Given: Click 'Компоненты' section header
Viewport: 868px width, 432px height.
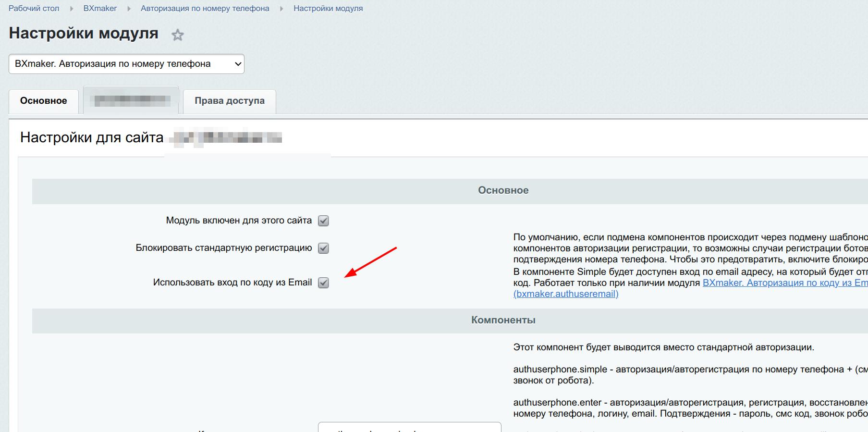Looking at the screenshot, I should point(503,320).
